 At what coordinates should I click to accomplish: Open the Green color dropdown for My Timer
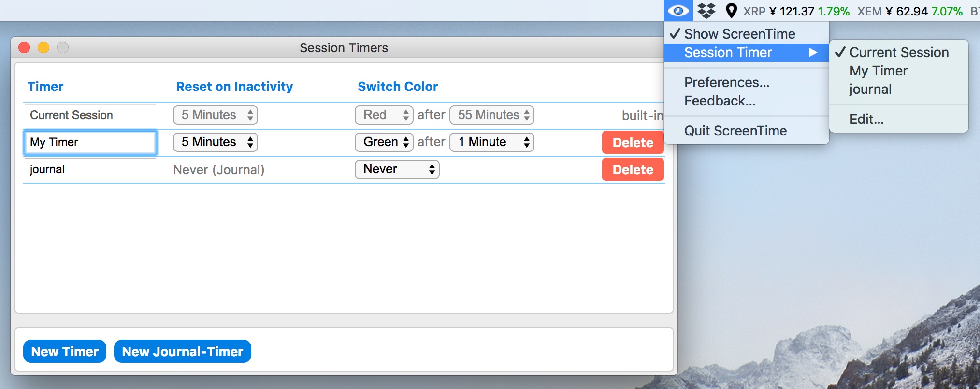384,142
